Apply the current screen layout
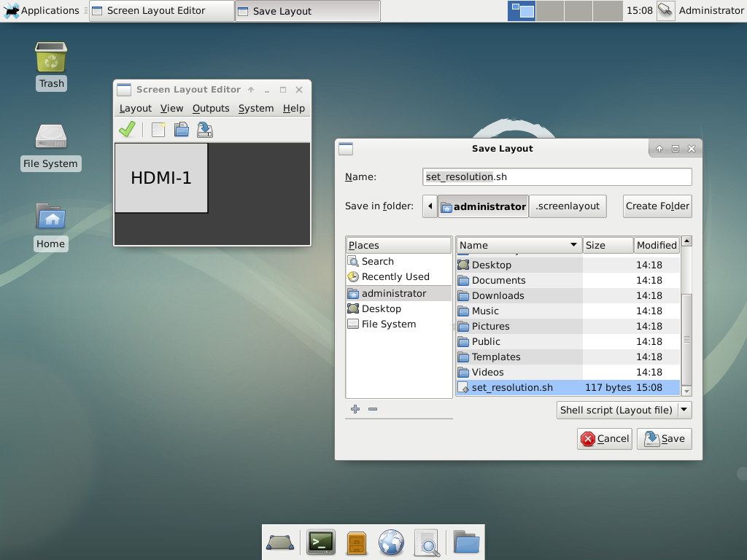 126,129
